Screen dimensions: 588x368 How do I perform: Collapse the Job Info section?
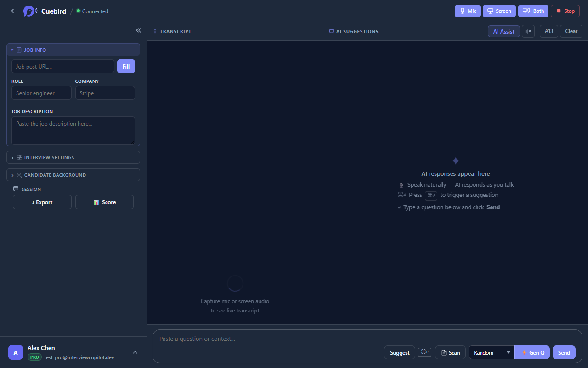coord(73,50)
